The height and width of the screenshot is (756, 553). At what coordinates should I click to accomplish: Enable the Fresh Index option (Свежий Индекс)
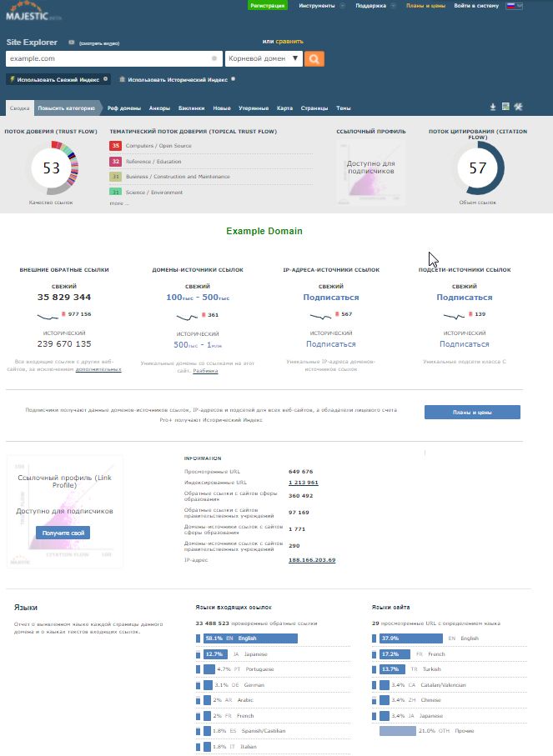(x=58, y=79)
